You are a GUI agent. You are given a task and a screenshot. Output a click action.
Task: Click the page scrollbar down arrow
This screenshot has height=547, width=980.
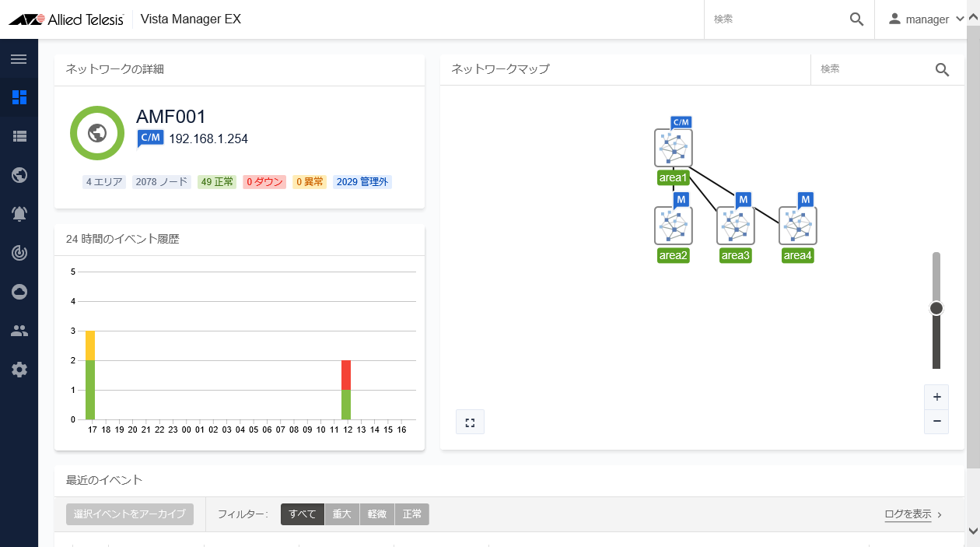click(x=973, y=531)
